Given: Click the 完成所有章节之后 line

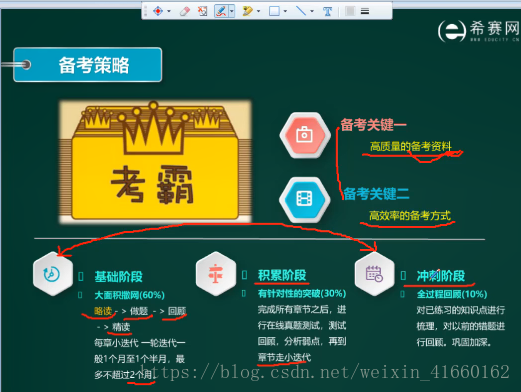Looking at the screenshot, I should [302, 309].
